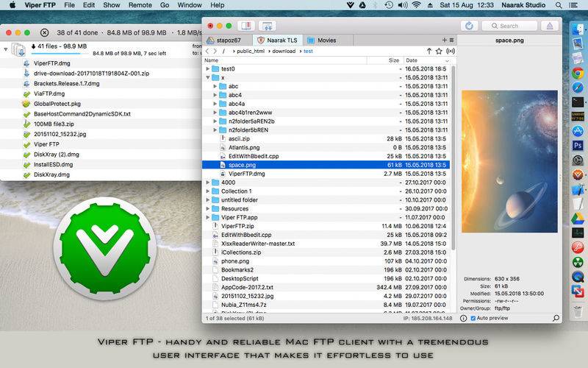The height and width of the screenshot is (368, 588).
Task: Open Google Drive in the Dock
Action: coord(578,218)
